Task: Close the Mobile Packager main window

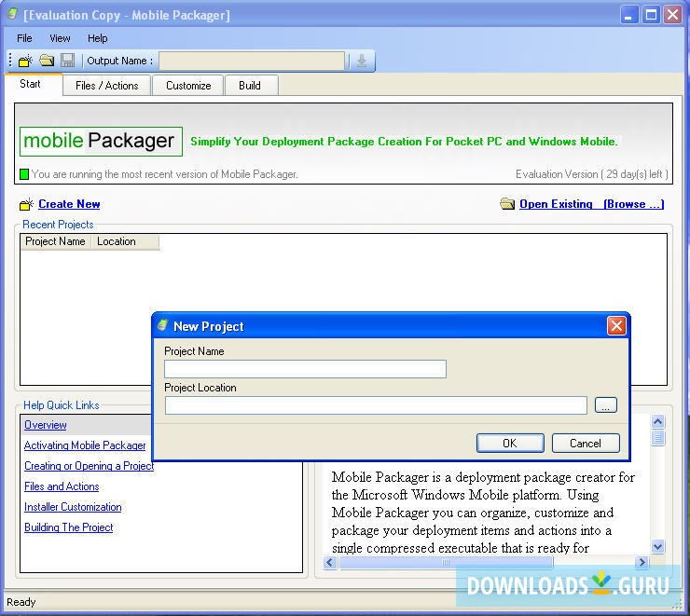Action: point(673,16)
